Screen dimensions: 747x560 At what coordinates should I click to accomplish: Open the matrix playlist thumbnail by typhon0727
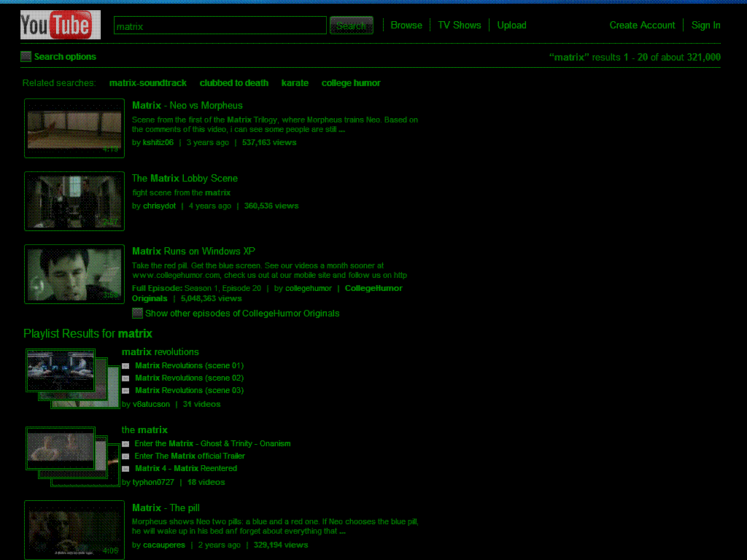click(x=72, y=456)
